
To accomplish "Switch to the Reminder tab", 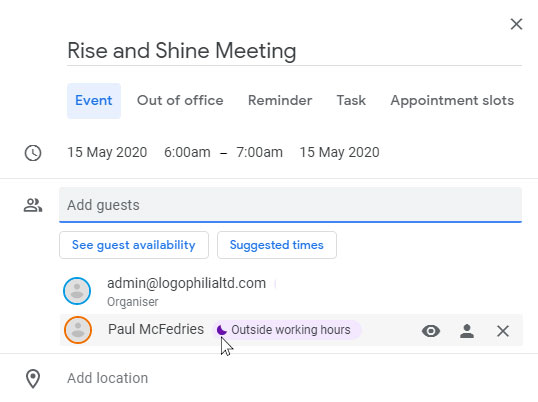I will click(x=280, y=100).
